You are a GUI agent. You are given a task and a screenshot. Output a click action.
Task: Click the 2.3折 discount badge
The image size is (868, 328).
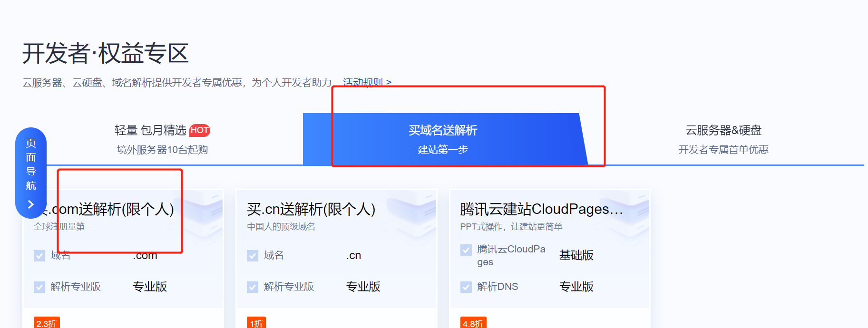pos(47,323)
